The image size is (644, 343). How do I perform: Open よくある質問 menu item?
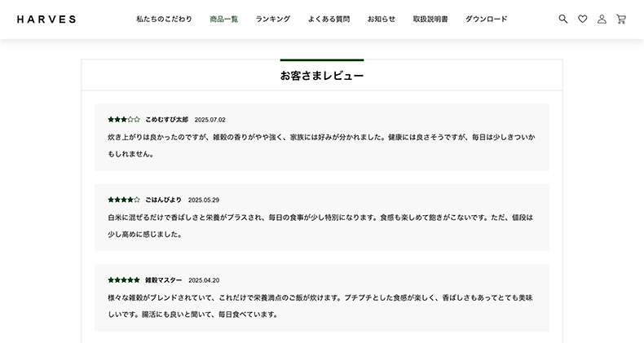coord(329,19)
